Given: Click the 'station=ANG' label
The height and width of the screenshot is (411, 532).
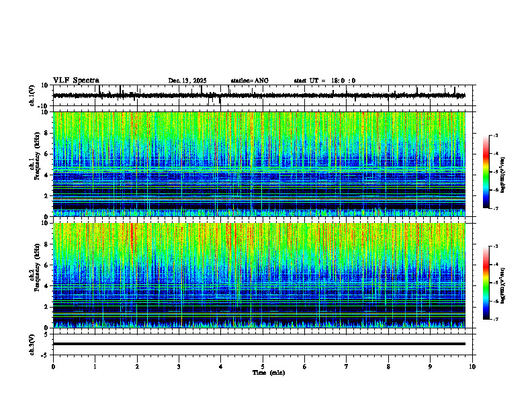Looking at the screenshot, I should [x=250, y=81].
